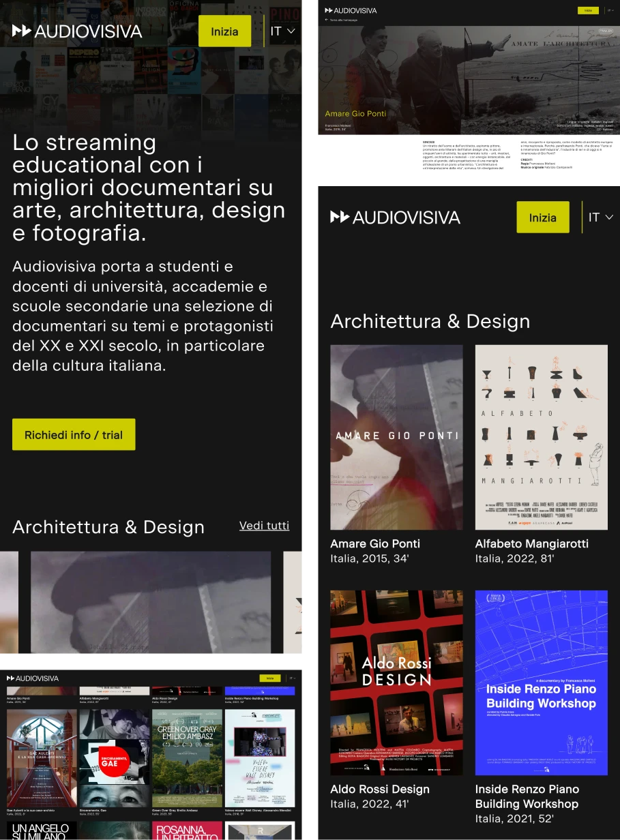Click the yellow Inizia button in the main header
Image resolution: width=620 pixels, height=840 pixels.
[225, 31]
